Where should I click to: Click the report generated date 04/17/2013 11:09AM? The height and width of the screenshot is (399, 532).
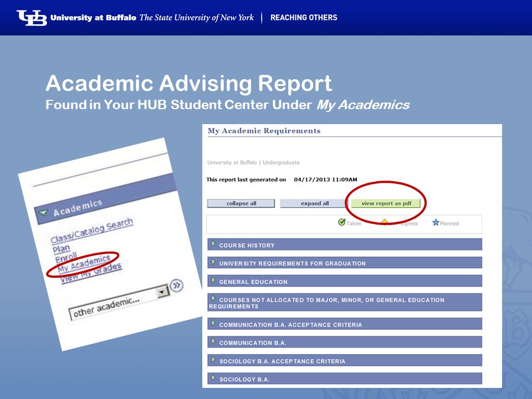point(325,180)
